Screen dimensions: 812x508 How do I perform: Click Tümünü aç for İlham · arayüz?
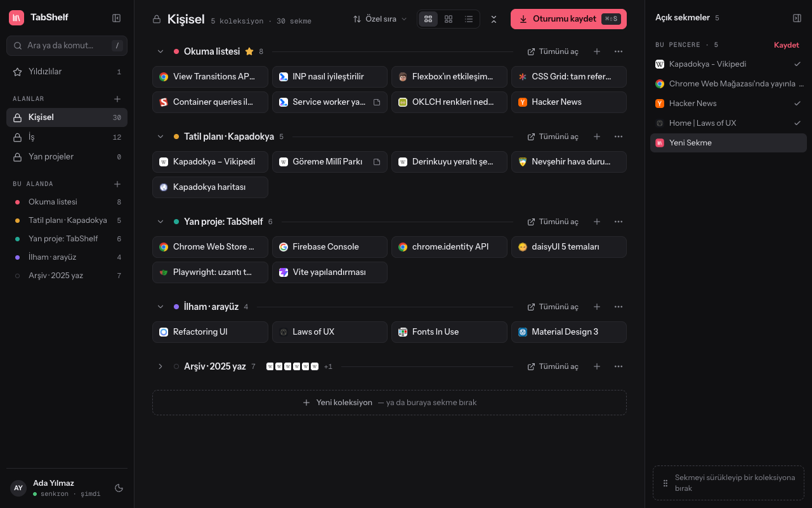tap(553, 307)
